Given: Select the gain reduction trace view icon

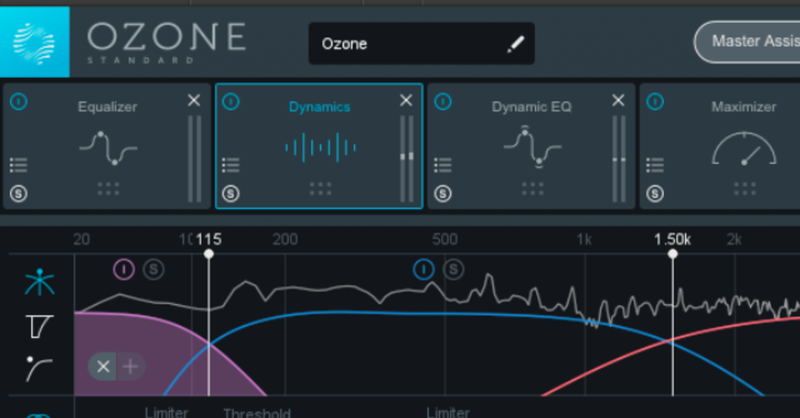Looking at the screenshot, I should tap(39, 327).
